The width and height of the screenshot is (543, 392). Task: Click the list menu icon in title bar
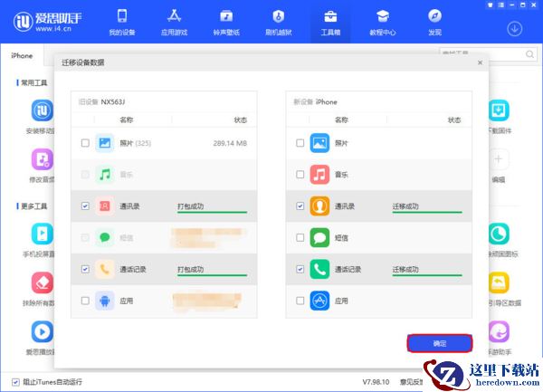[500, 5]
